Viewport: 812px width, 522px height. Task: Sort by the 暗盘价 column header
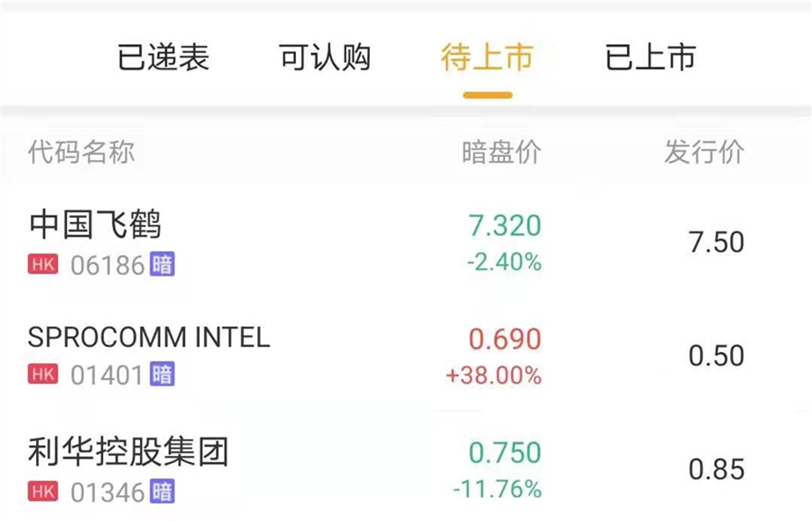tap(501, 152)
